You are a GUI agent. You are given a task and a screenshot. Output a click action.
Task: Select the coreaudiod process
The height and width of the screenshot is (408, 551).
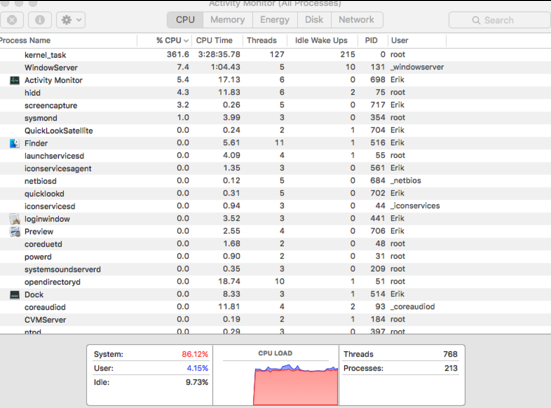coord(45,307)
